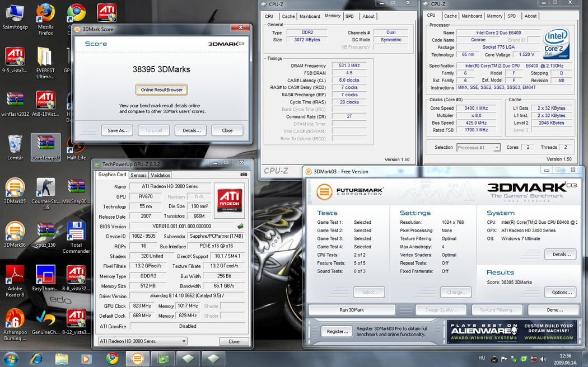Screen dimensions: 588x367
Task: Select the cpuz_150 archive icon
Action: (x=46, y=235)
